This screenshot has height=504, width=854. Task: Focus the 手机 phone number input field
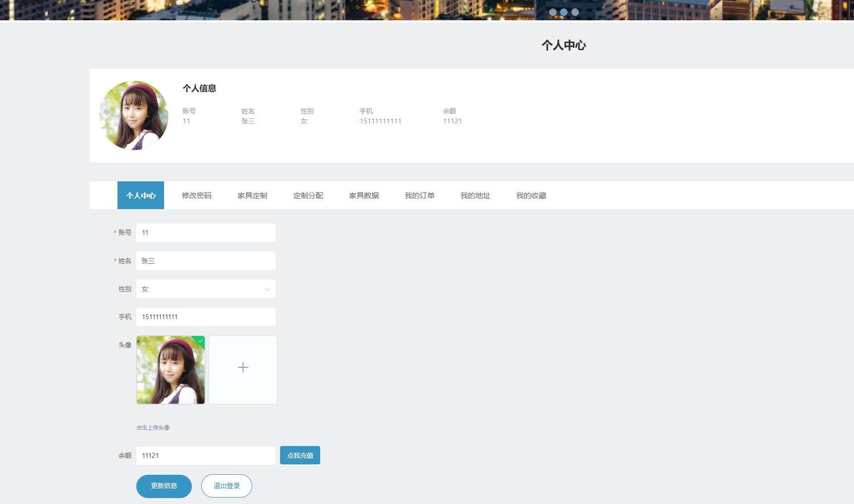206,317
